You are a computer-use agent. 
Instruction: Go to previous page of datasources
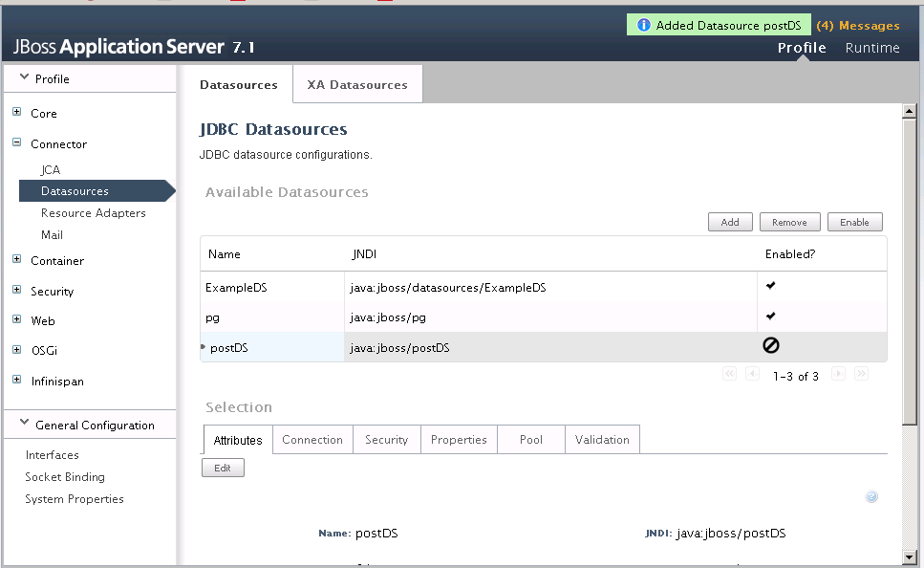coord(752,374)
